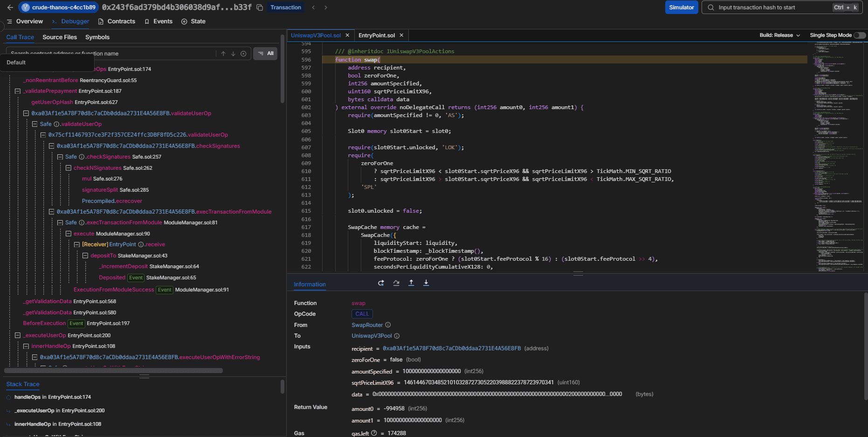This screenshot has width=868, height=437.
Task: Click the Simulator button
Action: tap(682, 7)
